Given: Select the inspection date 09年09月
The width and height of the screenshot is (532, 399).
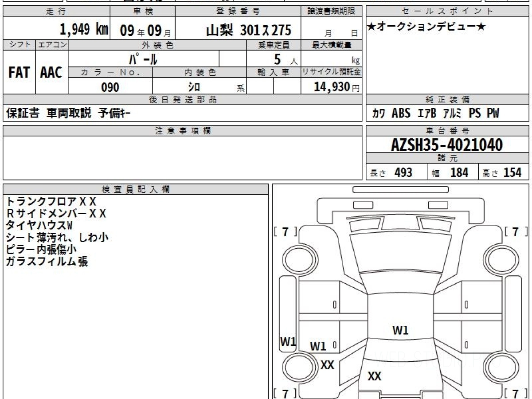Looking at the screenshot, I should pyautogui.click(x=145, y=31).
